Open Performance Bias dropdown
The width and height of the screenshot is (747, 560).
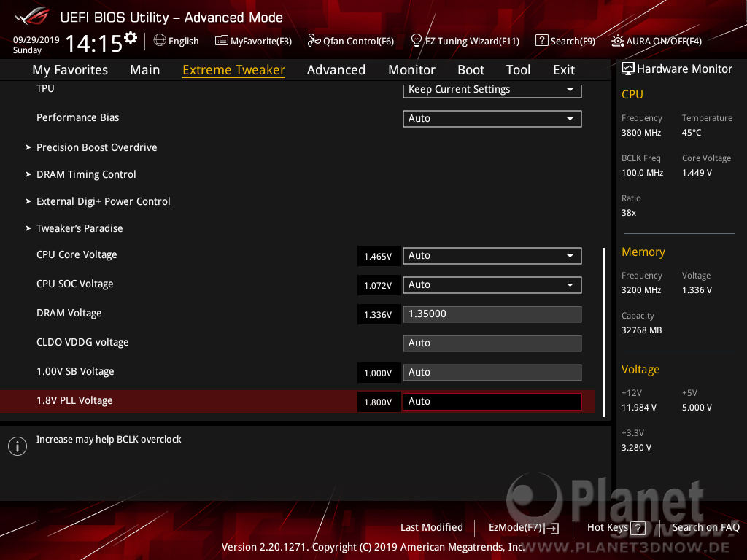[492, 119]
